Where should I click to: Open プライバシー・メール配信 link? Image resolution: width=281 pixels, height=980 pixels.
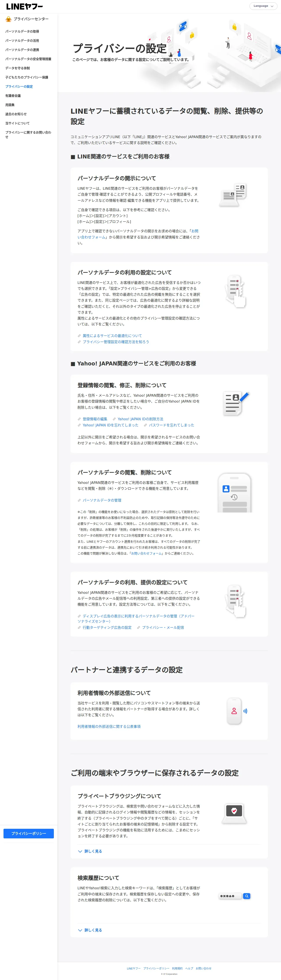[x=163, y=627]
